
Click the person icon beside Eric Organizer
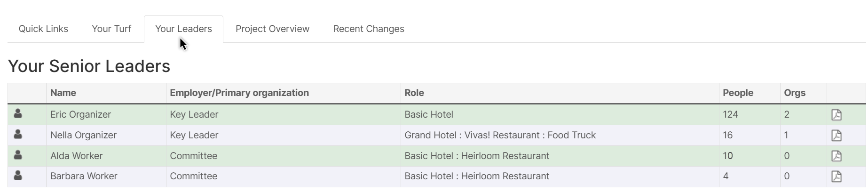pos(18,114)
